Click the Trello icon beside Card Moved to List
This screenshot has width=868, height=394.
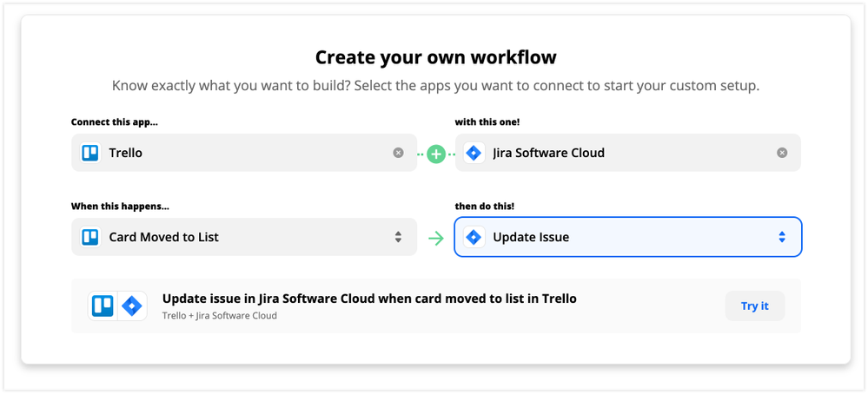89,237
